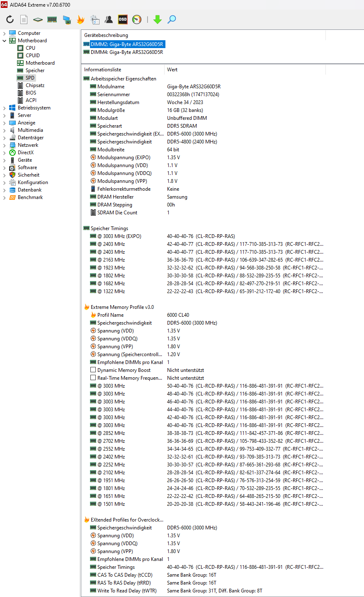Screen dimensions: 364x597
Task: Select the Modulname row
Action: [203, 87]
